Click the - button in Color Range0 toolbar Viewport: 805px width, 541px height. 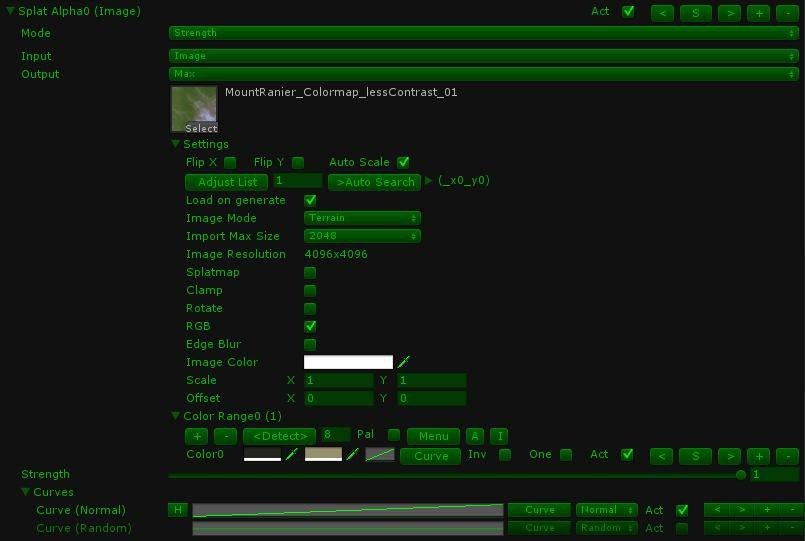(x=225, y=436)
